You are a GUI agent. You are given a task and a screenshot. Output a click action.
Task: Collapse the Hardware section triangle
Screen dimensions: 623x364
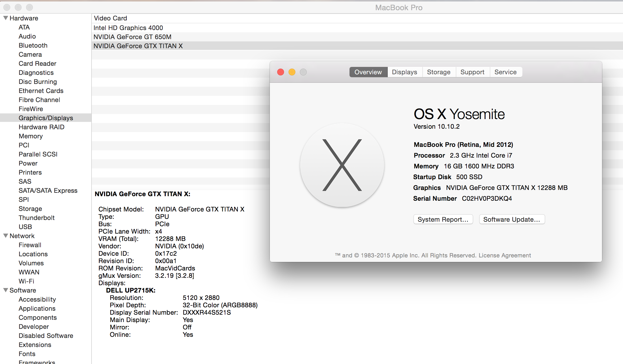5,18
